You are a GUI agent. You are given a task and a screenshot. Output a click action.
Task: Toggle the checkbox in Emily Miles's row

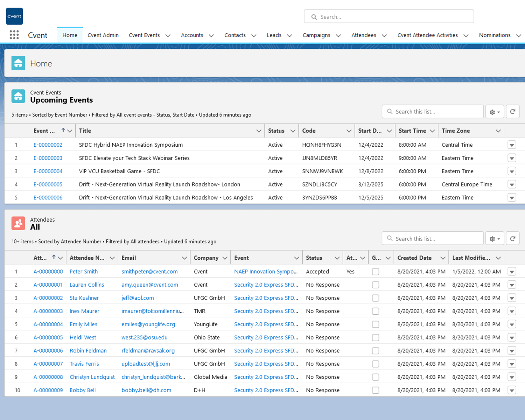pos(376,324)
